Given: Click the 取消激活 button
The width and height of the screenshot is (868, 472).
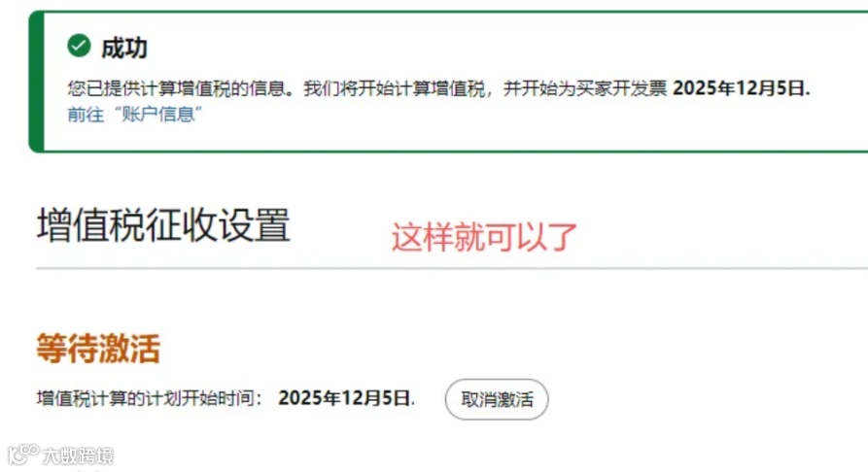Looking at the screenshot, I should (x=497, y=399).
